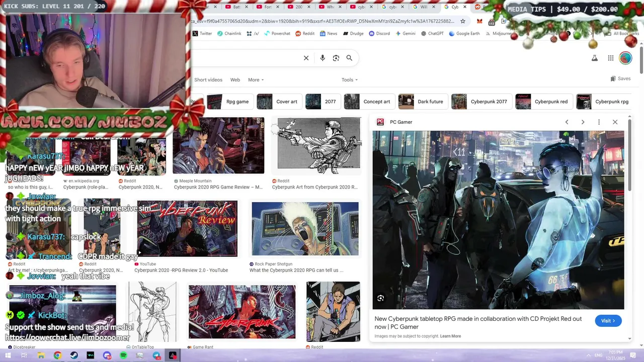The width and height of the screenshot is (644, 362).
Task: Open Windows Start menu
Action: pyautogui.click(x=8, y=355)
